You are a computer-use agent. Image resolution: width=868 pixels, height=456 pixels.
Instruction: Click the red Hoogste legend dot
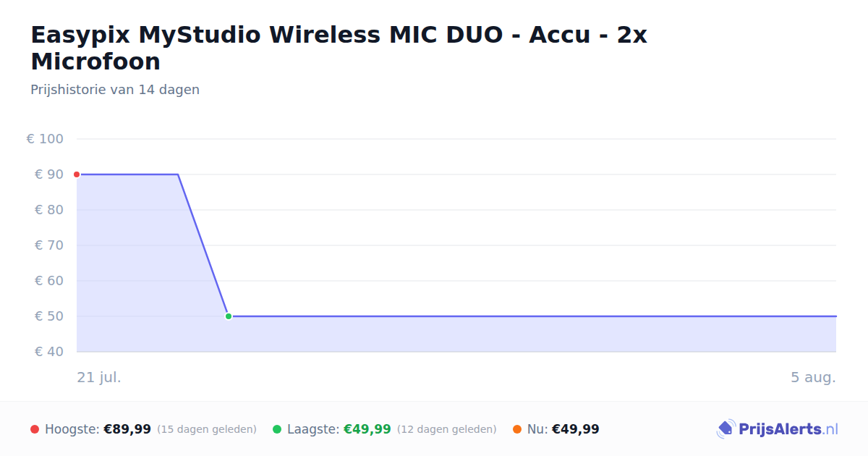tap(35, 429)
